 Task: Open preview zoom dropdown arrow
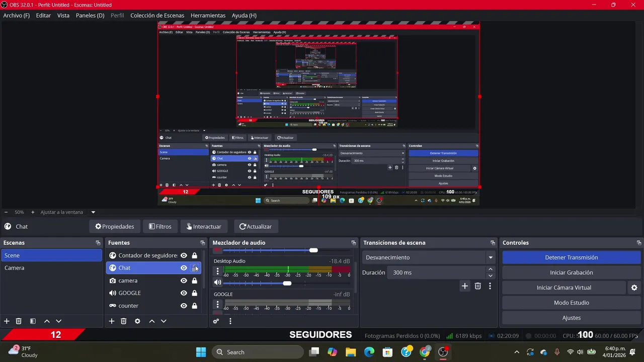[93, 212]
